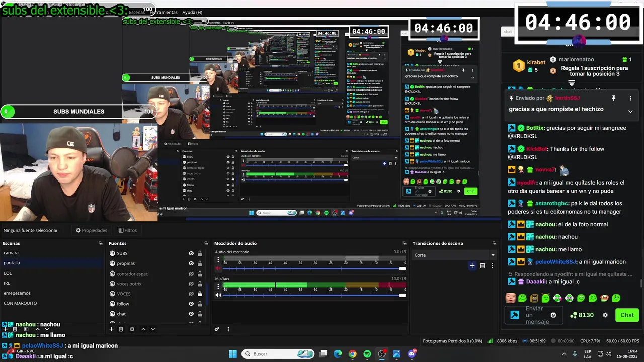
Task: Show the VOCES source via eye icon
Action: pos(191,294)
